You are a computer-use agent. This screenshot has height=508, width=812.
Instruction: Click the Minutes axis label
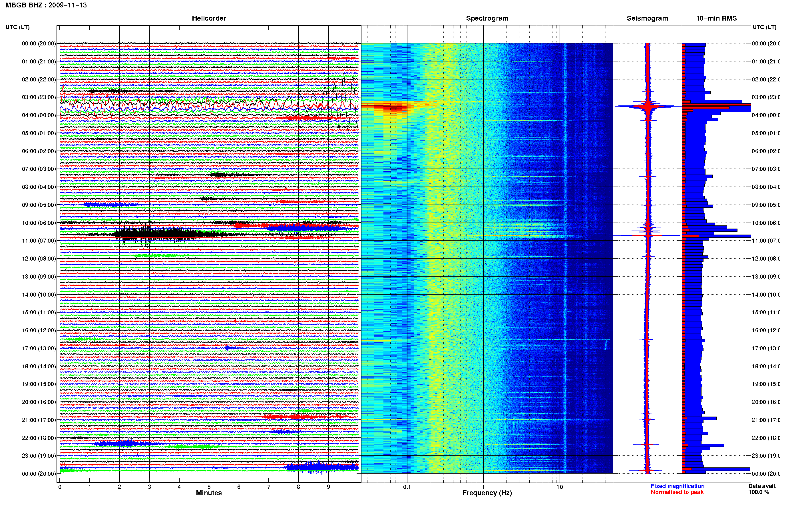pyautogui.click(x=209, y=493)
